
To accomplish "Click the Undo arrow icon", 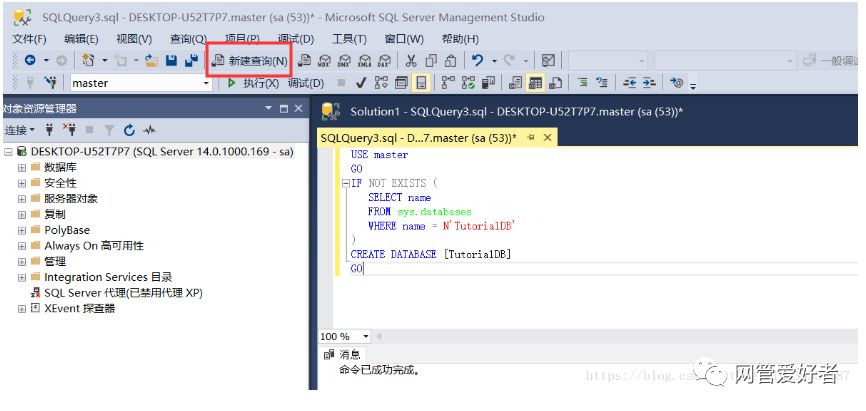I will tap(478, 61).
